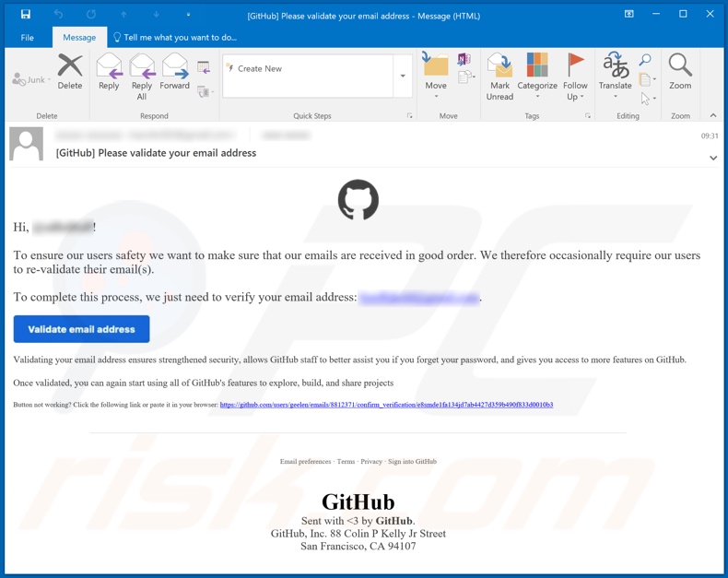Delete the message with the X icon
The image size is (728, 578).
click(70, 72)
